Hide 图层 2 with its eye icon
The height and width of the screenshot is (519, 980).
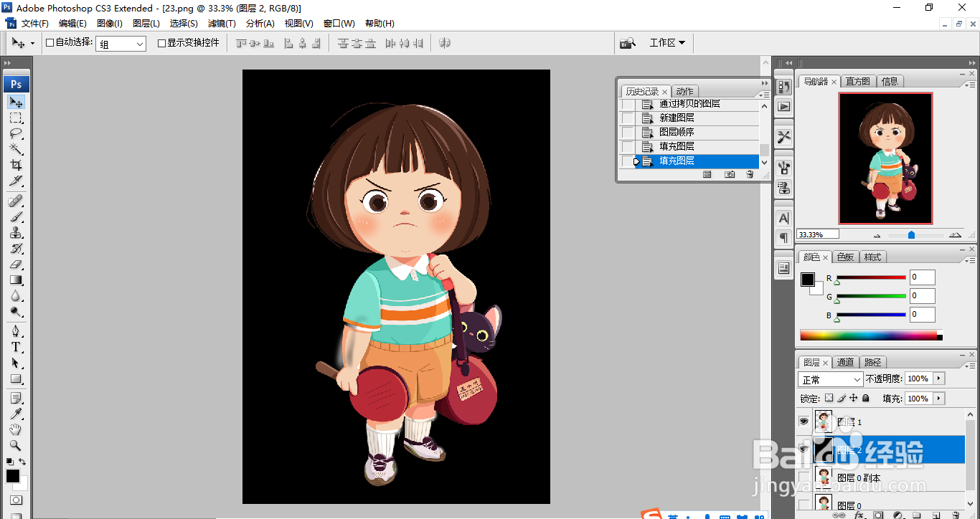tap(804, 449)
